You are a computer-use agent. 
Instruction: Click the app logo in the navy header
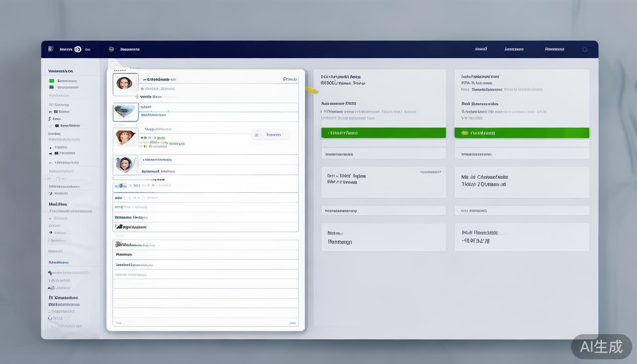[x=51, y=49]
